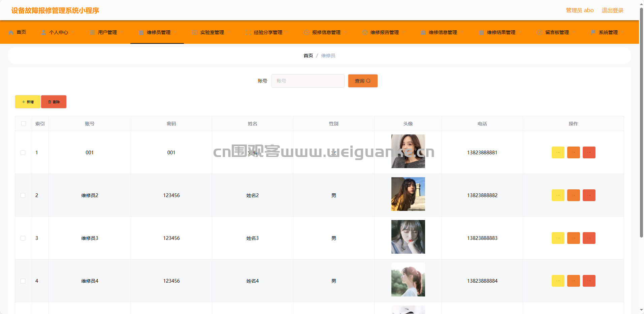The width and height of the screenshot is (644, 314).
Task: Click the yellow action button for 维修员3
Action: (558, 238)
